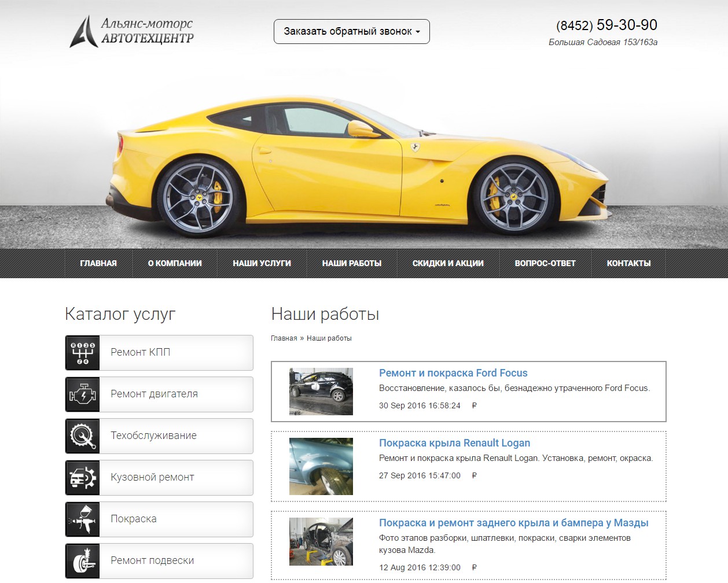Open Ремонт и покраска Ford Focus article

pyautogui.click(x=453, y=373)
